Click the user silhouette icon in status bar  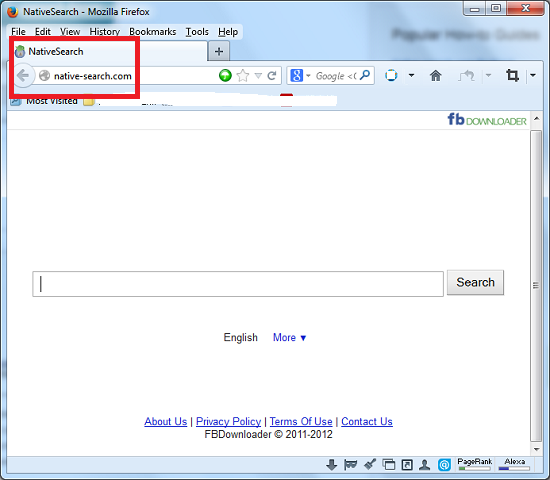click(425, 465)
